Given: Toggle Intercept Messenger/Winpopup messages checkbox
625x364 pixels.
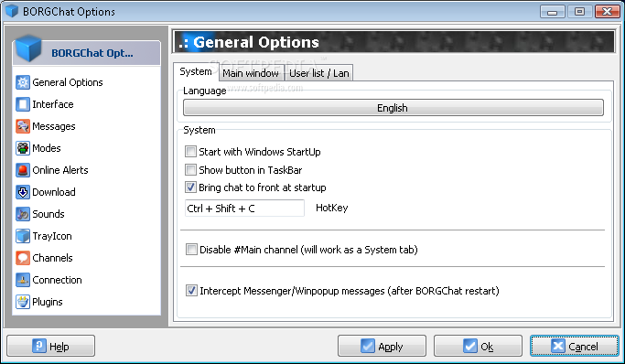Looking at the screenshot, I should click(191, 290).
